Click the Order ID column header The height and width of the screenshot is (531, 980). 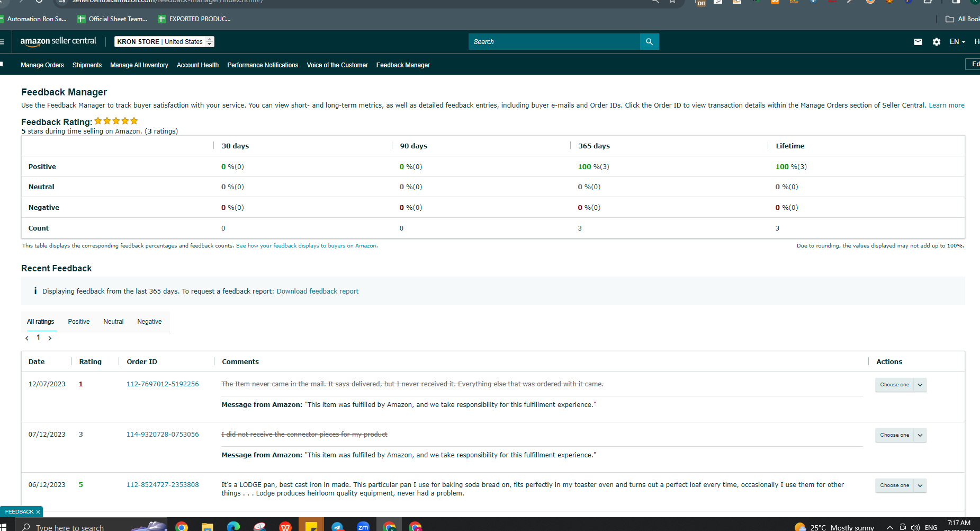click(x=142, y=362)
